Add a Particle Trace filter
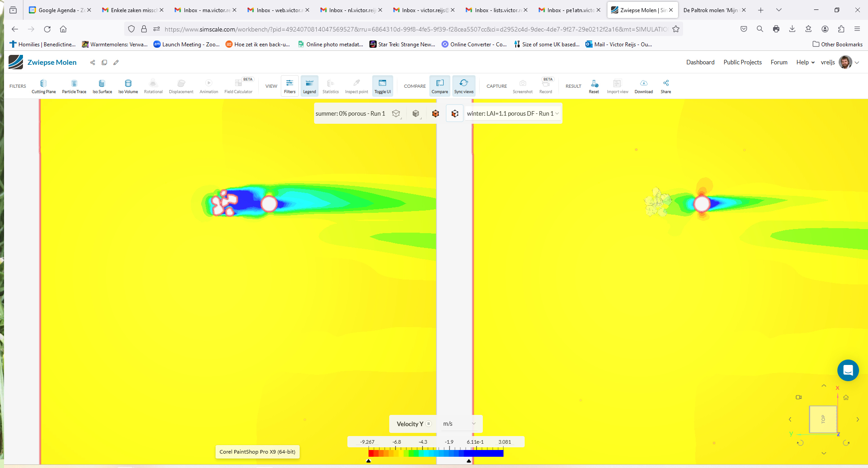Image resolution: width=868 pixels, height=468 pixels. tap(74, 85)
